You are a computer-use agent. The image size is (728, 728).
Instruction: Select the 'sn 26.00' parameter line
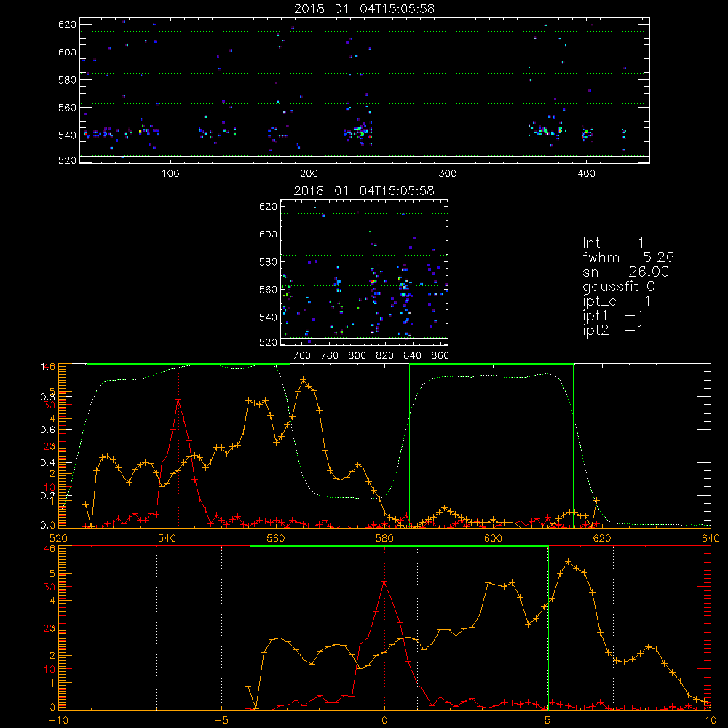626,272
